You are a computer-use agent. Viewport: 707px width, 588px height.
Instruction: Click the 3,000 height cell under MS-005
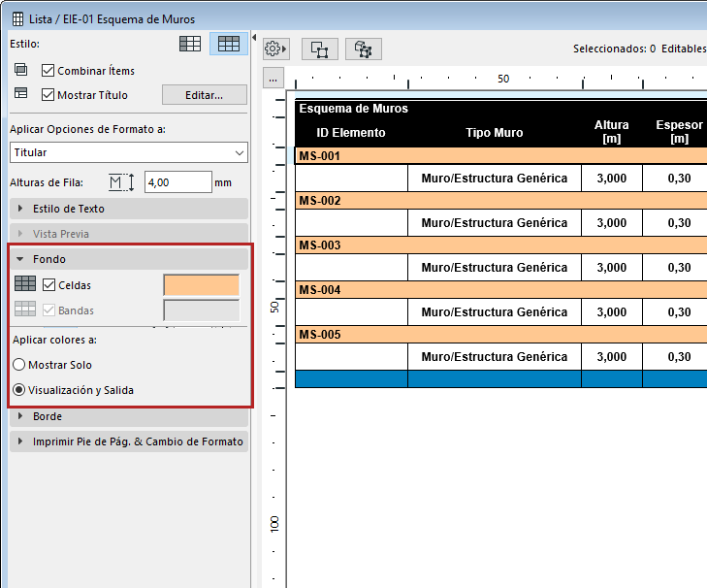coord(612,357)
